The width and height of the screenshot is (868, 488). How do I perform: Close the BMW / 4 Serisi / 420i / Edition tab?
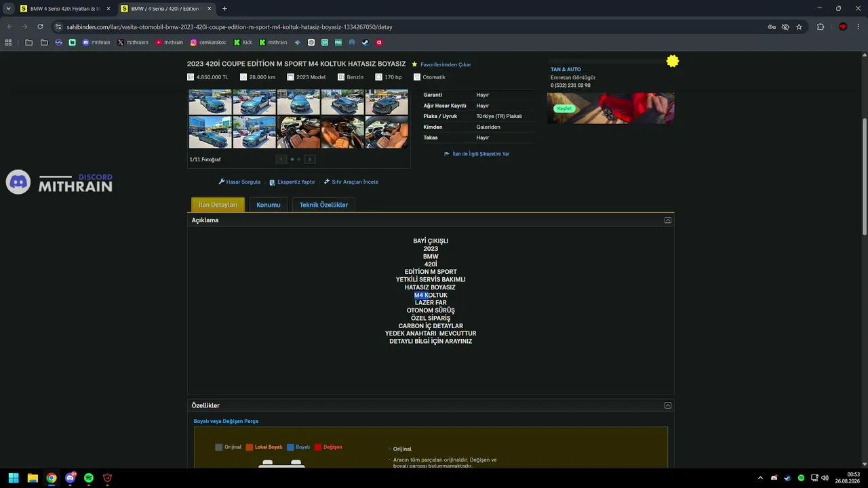pyautogui.click(x=209, y=9)
